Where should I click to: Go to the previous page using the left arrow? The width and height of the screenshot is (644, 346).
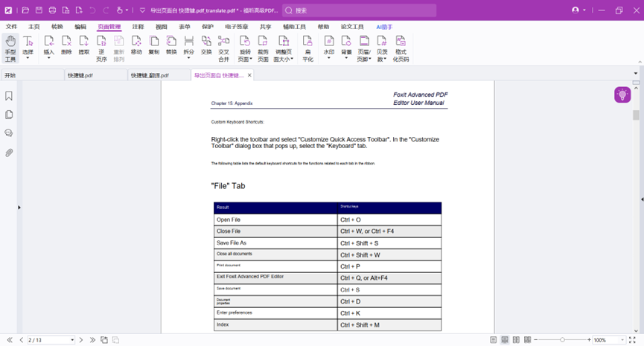[x=22, y=340]
